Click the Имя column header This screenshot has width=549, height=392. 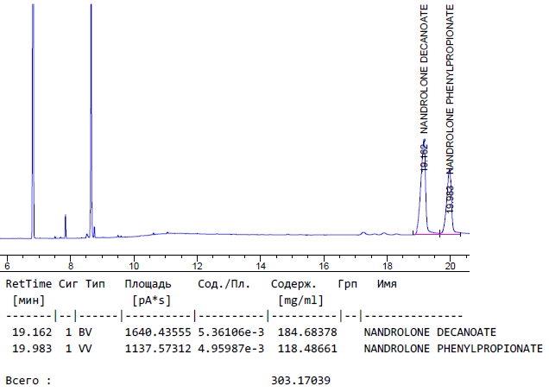pyautogui.click(x=387, y=284)
